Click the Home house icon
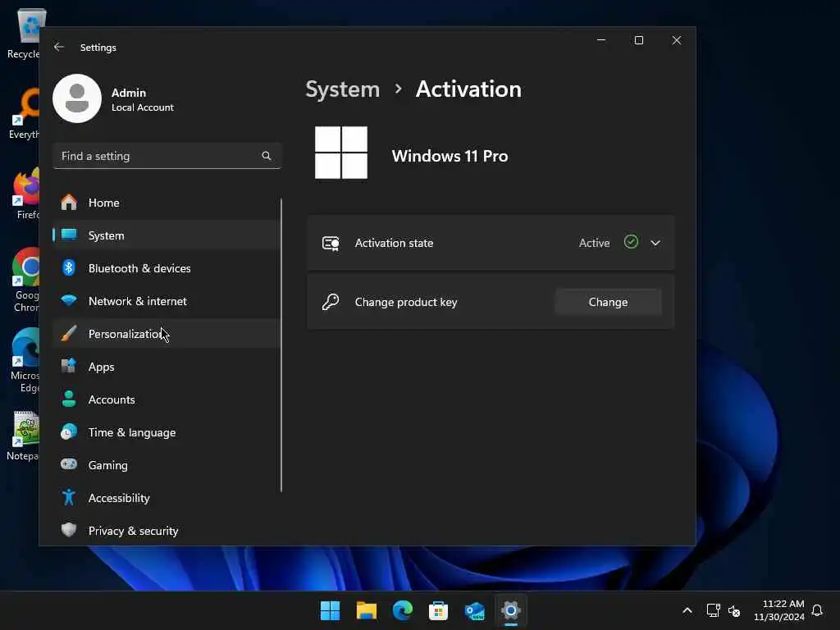 coord(69,203)
